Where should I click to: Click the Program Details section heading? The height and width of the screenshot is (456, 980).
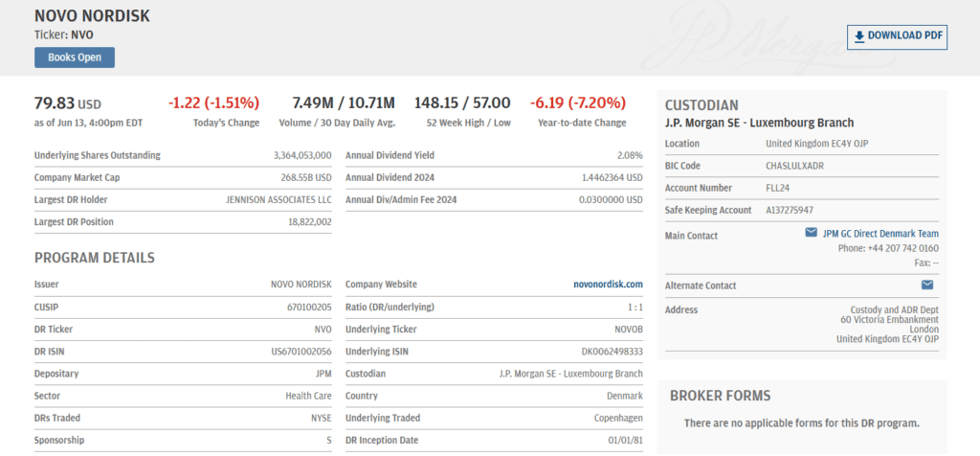tap(95, 258)
